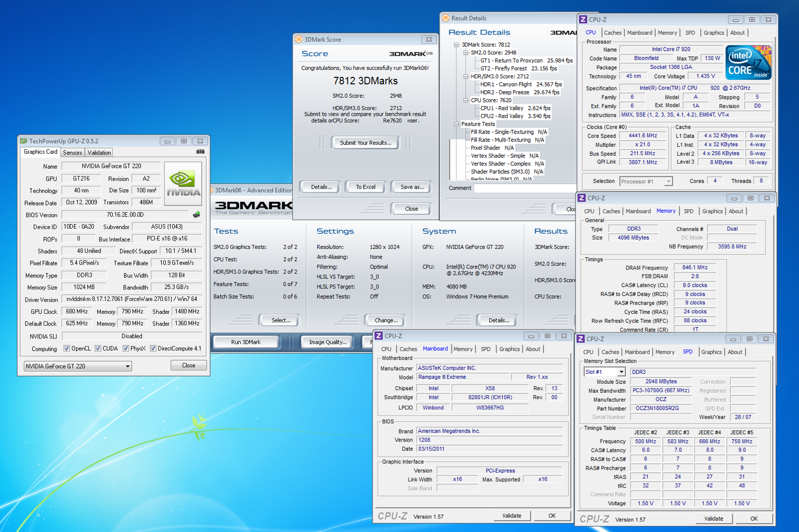Click the CPU-Z icon of the CPU tab window

[x=583, y=19]
